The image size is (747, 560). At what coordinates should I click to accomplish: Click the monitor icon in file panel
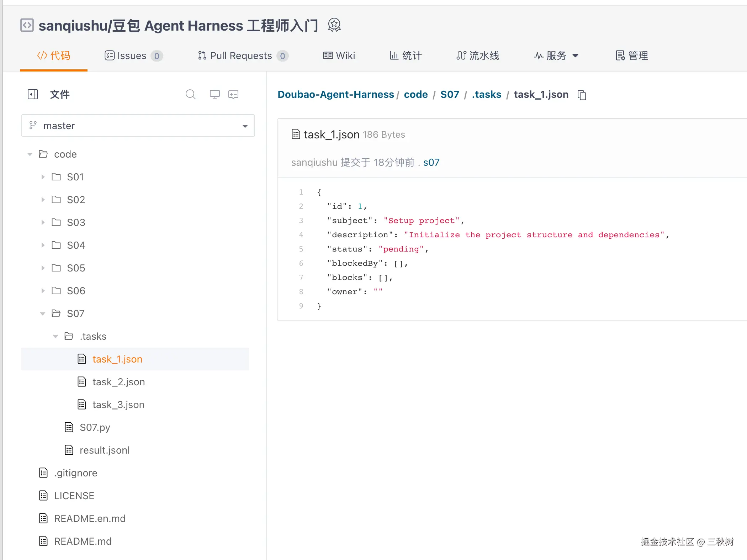[x=214, y=94]
